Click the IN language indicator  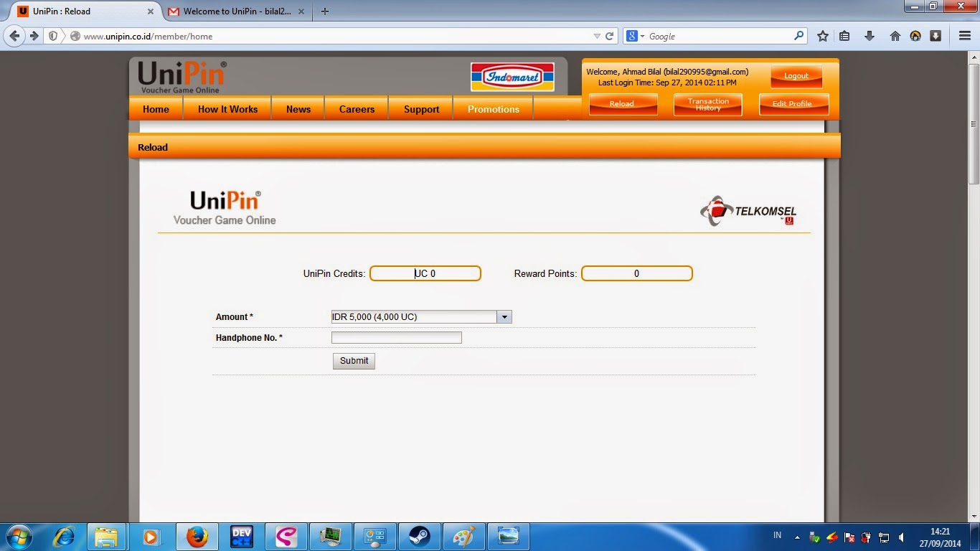coord(778,535)
